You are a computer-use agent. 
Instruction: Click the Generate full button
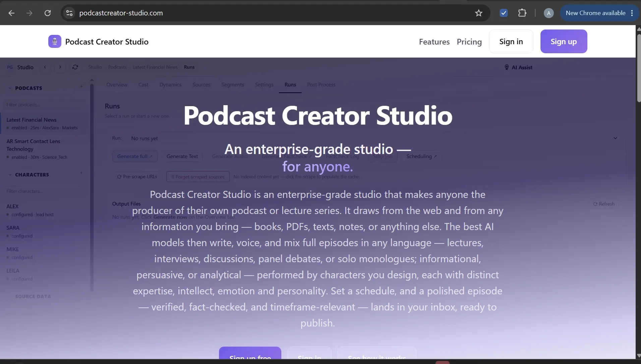coord(135,156)
